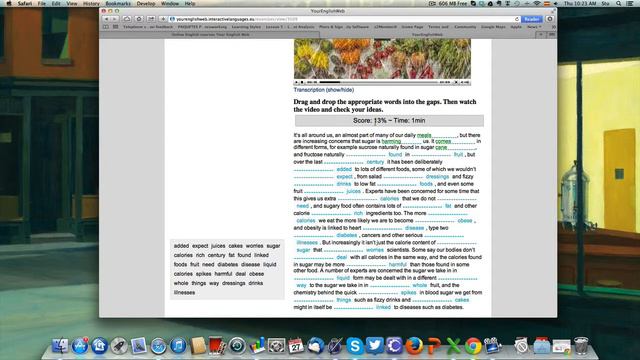Open Skype from the Dock
Screen dimensions: 640x360
[x=355, y=346]
